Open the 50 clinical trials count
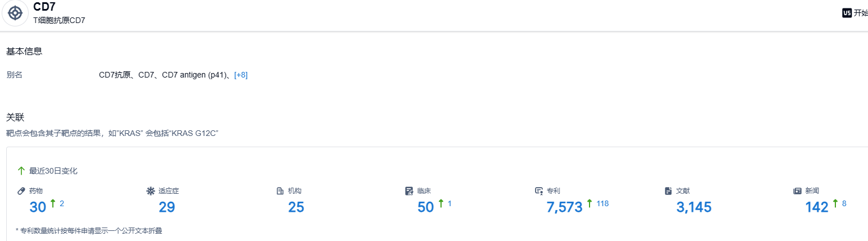The width and height of the screenshot is (868, 241). pos(426,207)
